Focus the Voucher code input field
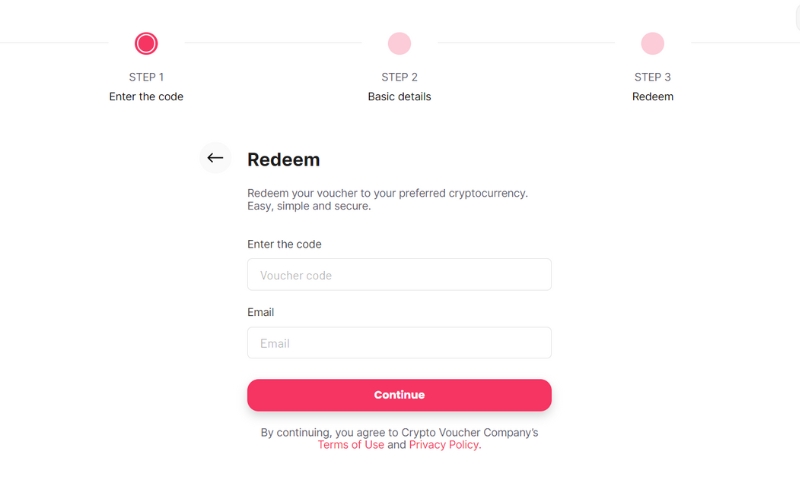 [x=399, y=275]
